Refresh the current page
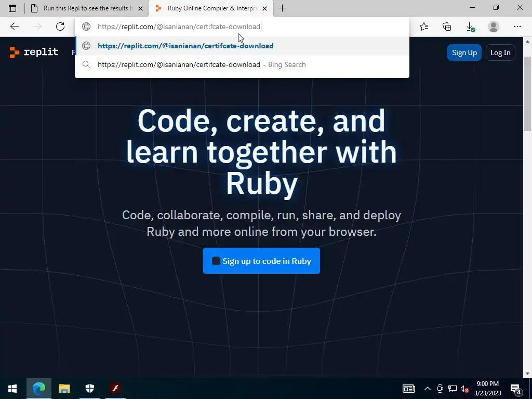The width and height of the screenshot is (532, 399). pos(60,26)
